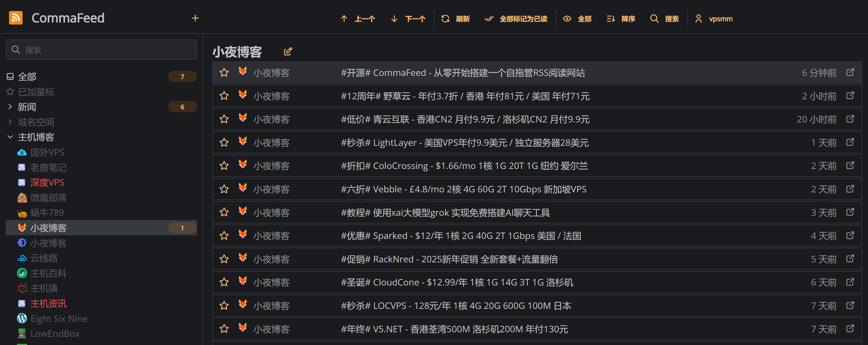Open 野草云 entry external link icon
The width and height of the screenshot is (868, 345).
point(850,96)
